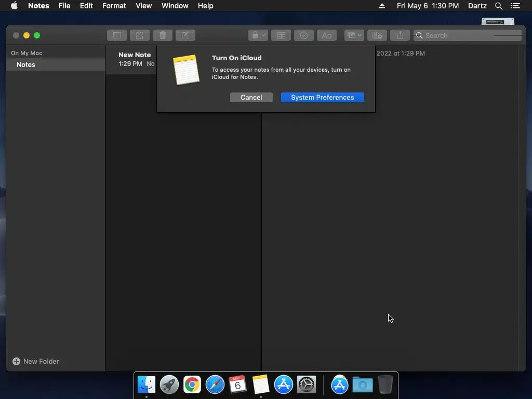This screenshot has height=399, width=532.
Task: Open the Help menu
Action: (x=206, y=6)
